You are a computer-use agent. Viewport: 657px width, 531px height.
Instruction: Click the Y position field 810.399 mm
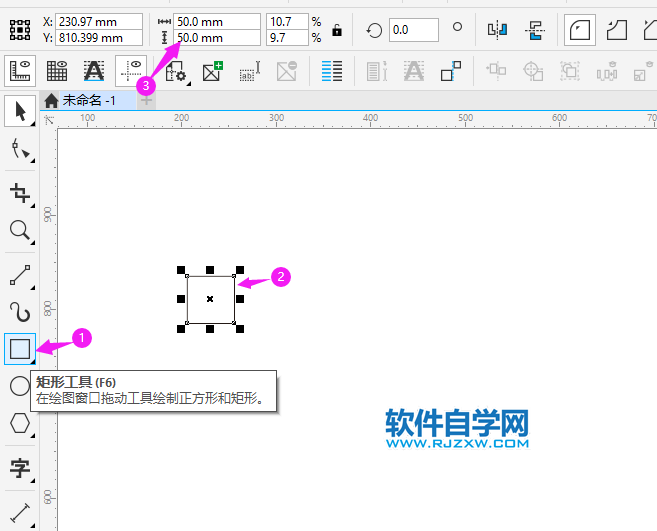[x=100, y=38]
